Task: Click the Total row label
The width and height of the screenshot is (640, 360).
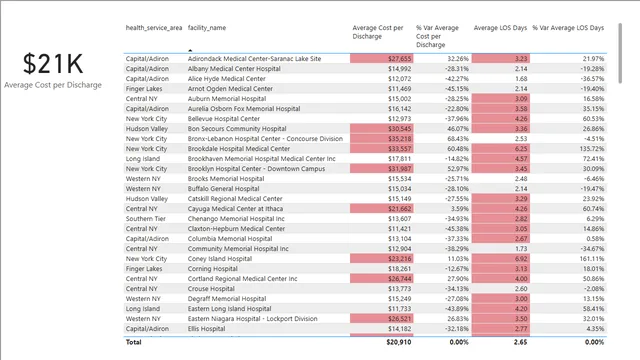Action: tap(133, 342)
